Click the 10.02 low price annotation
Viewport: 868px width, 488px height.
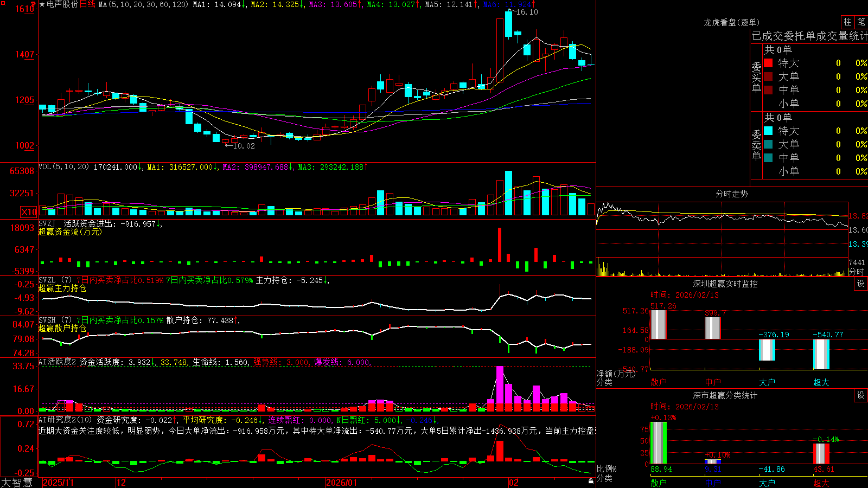[244, 146]
